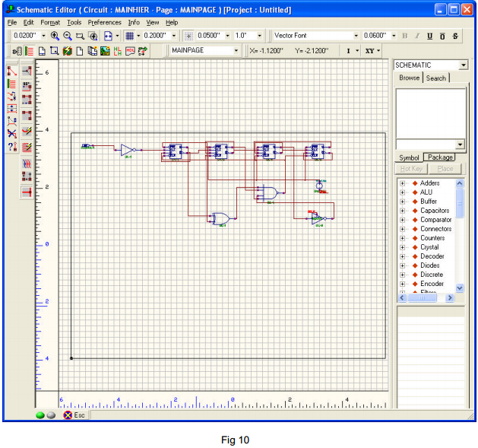Click the library list scroll down arrow
Image resolution: width=478 pixels, height=448 pixels.
(x=460, y=288)
